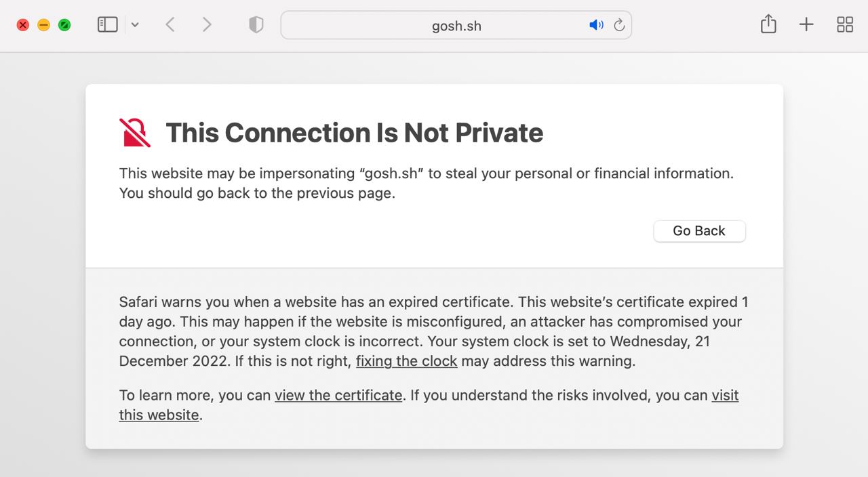Viewport: 868px width, 477px height.
Task: Go back using the toolbar back arrow
Action: 170,25
